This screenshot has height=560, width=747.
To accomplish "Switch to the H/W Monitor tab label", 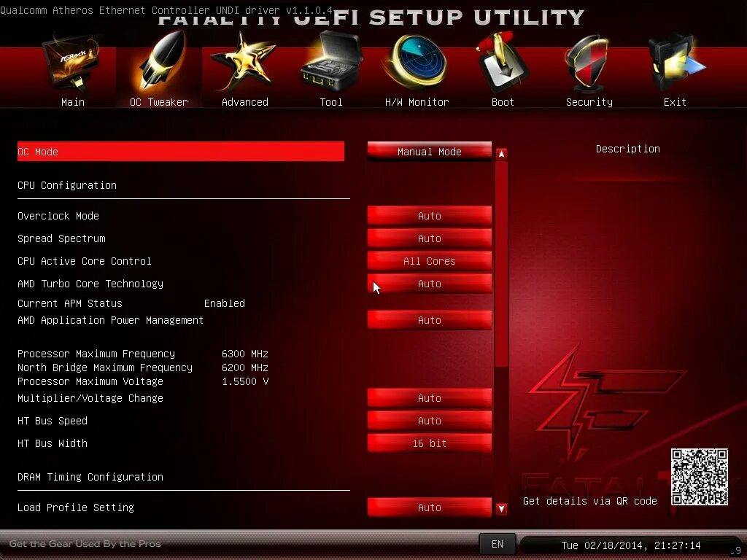I will (417, 102).
